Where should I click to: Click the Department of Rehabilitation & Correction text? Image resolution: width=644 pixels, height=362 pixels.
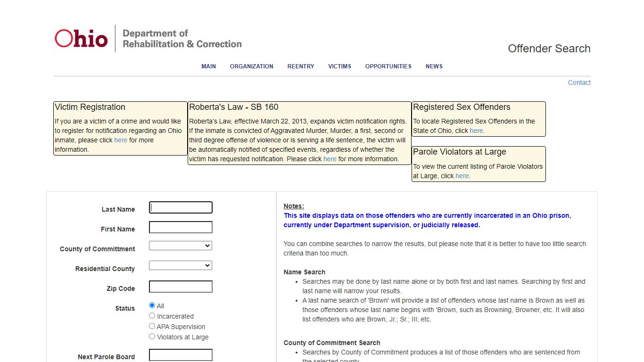182,39
